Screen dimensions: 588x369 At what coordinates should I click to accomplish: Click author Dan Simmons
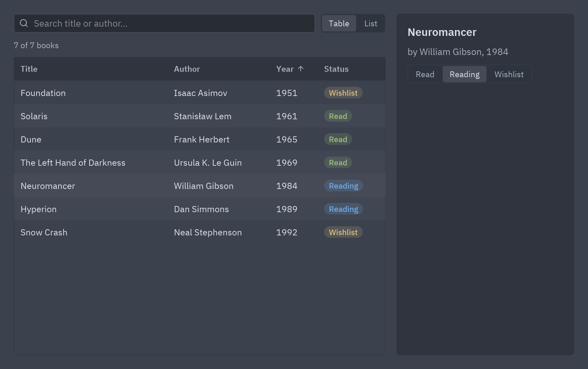[201, 209]
